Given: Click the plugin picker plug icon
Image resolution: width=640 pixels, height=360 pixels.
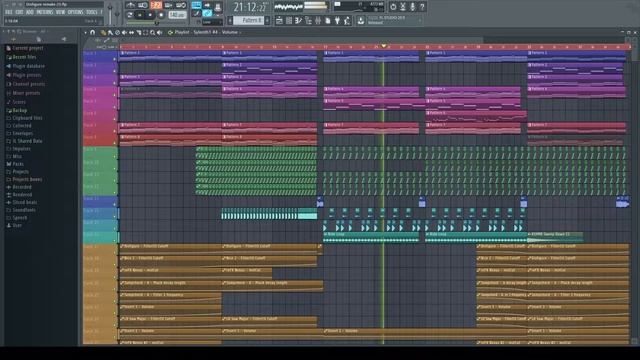Looking at the screenshot, I should coord(337,20).
